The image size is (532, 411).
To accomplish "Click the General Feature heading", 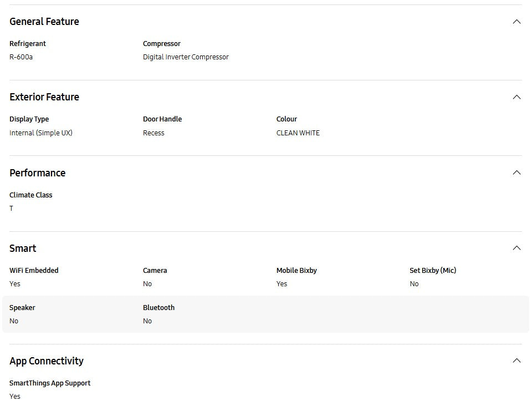I will point(44,22).
